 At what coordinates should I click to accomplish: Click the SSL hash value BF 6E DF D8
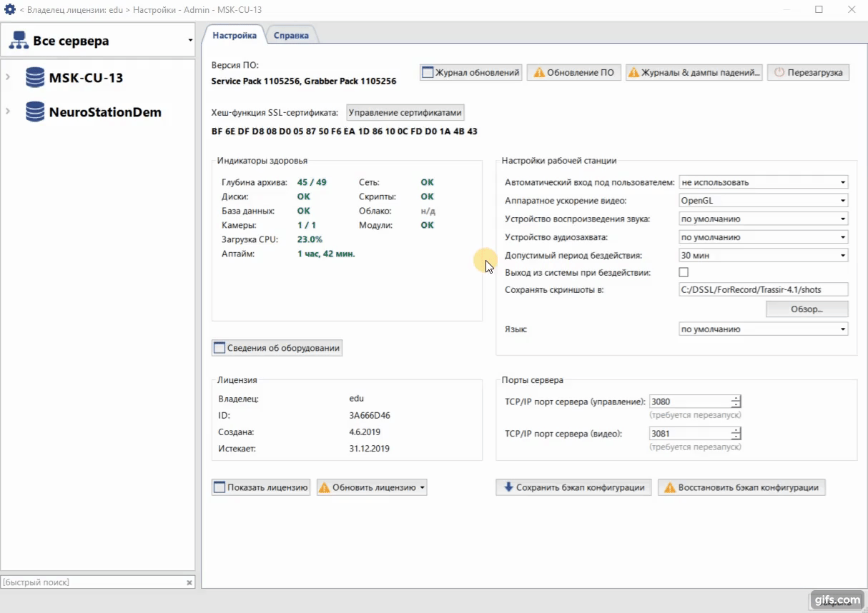point(345,131)
